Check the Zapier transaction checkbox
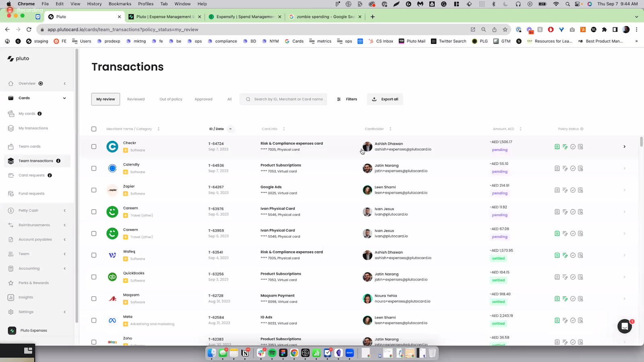 [x=94, y=190]
